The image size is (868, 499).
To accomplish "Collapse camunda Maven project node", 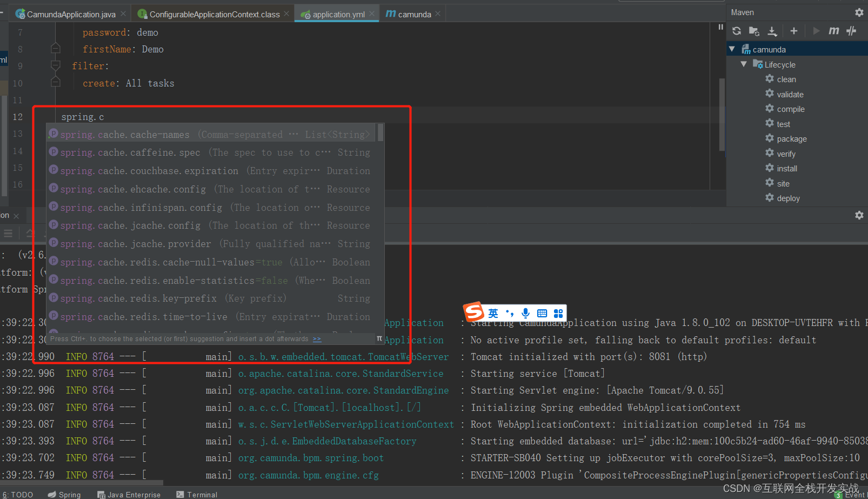I will tap(732, 49).
